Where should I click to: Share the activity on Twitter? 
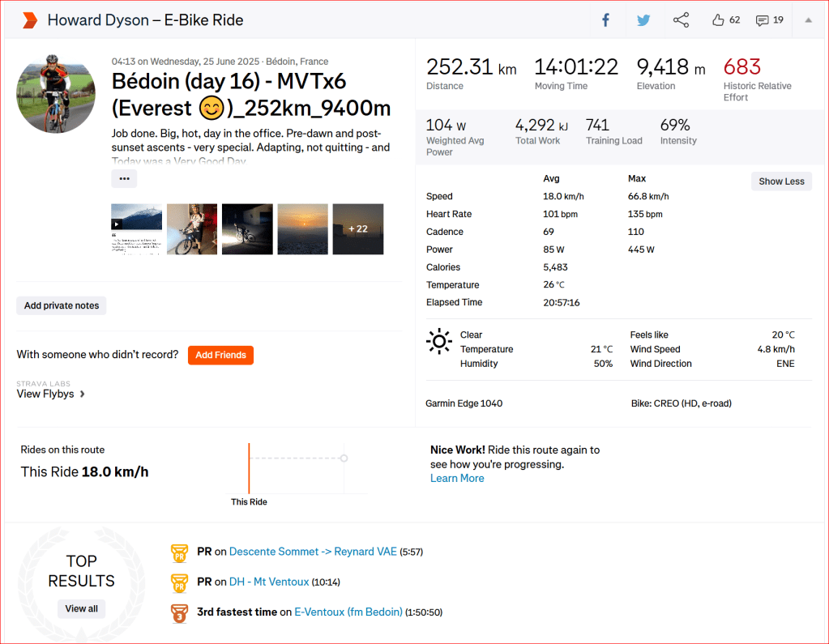pyautogui.click(x=643, y=20)
